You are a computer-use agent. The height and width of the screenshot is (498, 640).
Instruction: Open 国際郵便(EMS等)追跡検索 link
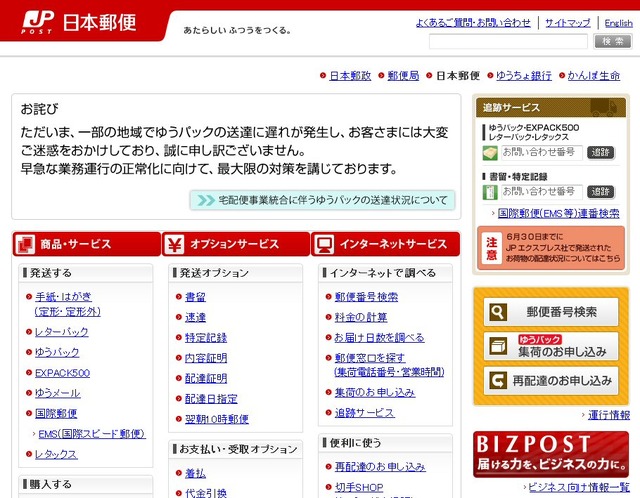(x=558, y=213)
